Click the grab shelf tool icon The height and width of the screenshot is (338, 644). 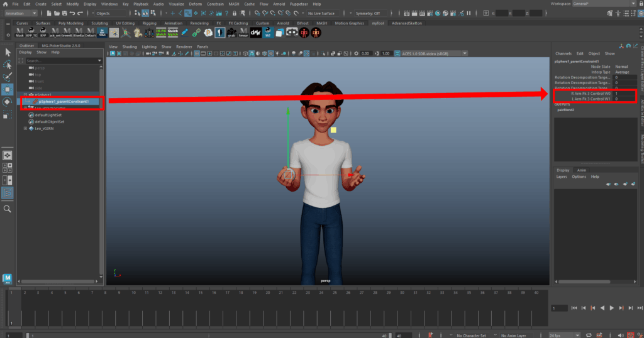tap(231, 33)
